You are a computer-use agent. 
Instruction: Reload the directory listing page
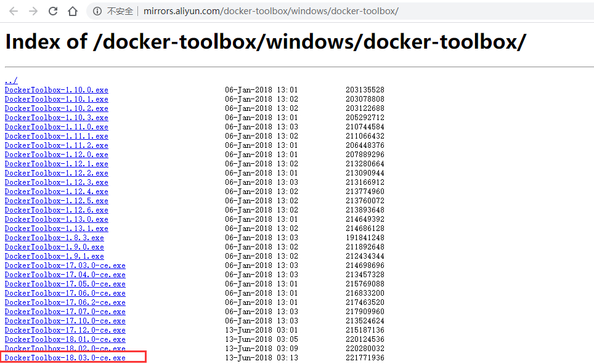click(52, 10)
